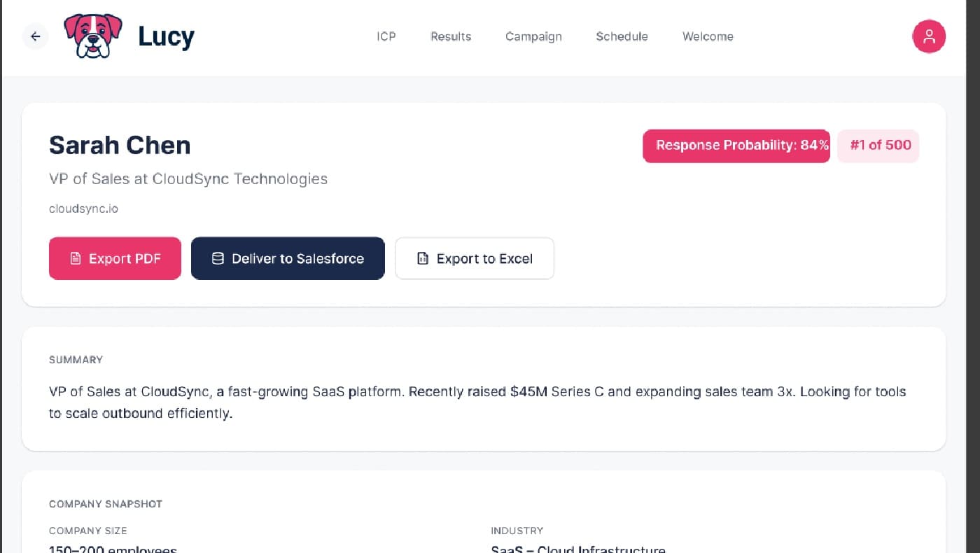
Task: Click the Lucy dog mascot logo
Action: 93,36
